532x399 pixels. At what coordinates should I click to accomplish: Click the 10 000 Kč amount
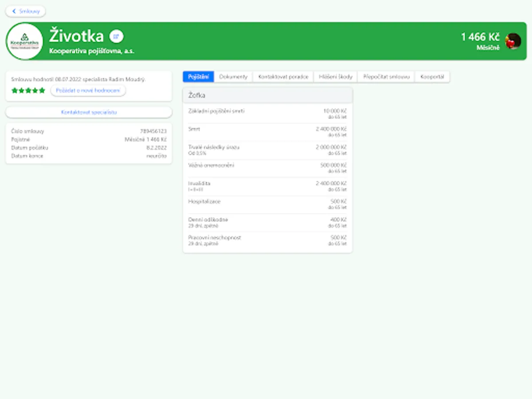(335, 111)
